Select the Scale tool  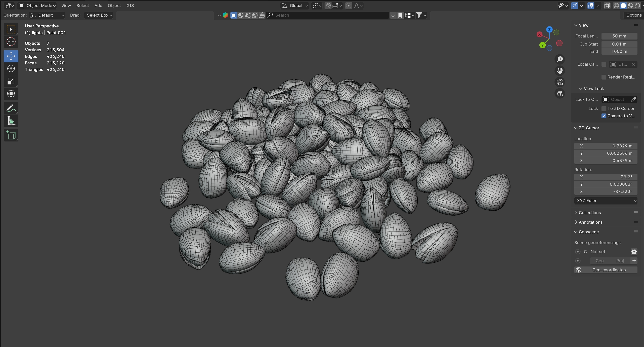tap(11, 81)
